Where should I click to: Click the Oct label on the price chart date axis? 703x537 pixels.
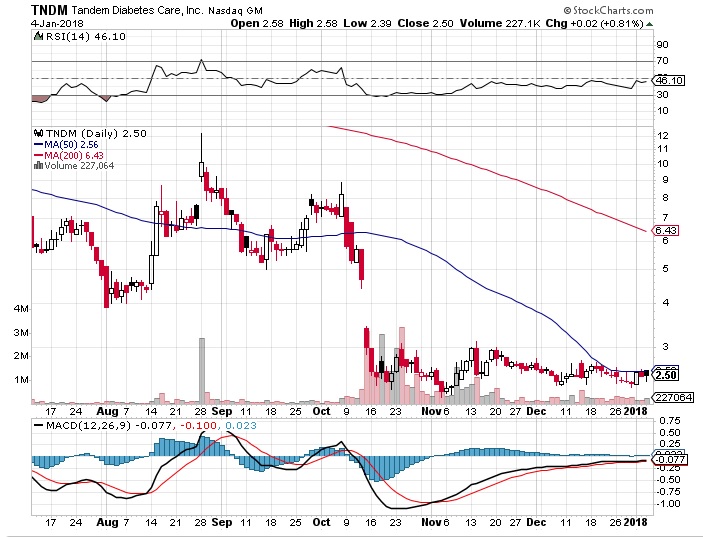pyautogui.click(x=321, y=411)
